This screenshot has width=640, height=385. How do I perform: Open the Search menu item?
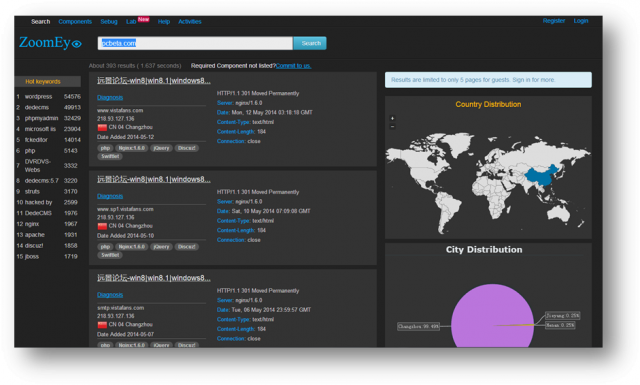[40, 22]
